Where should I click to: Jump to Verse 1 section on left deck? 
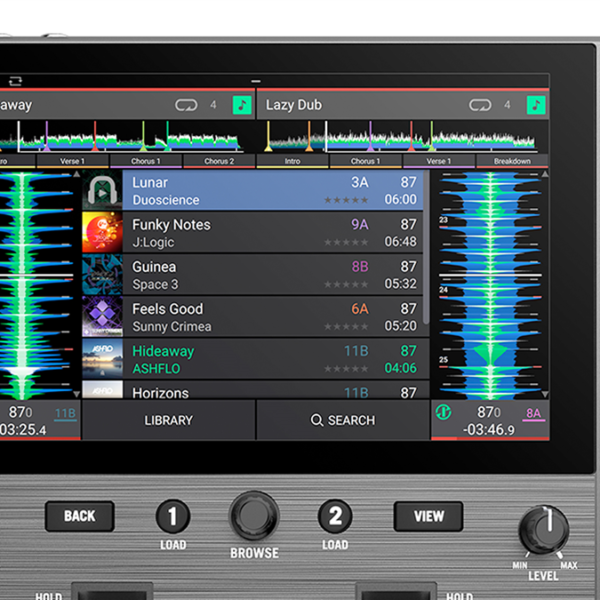[72, 161]
